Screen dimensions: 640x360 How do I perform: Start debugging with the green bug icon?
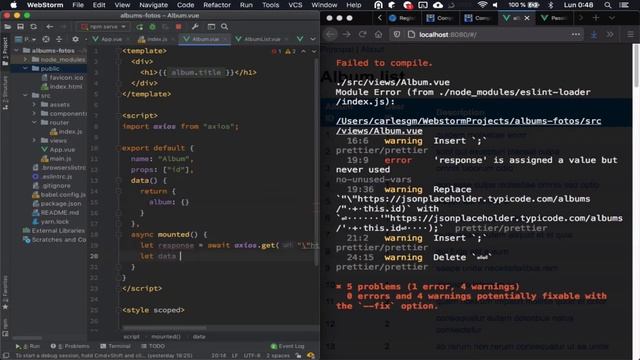152,27
